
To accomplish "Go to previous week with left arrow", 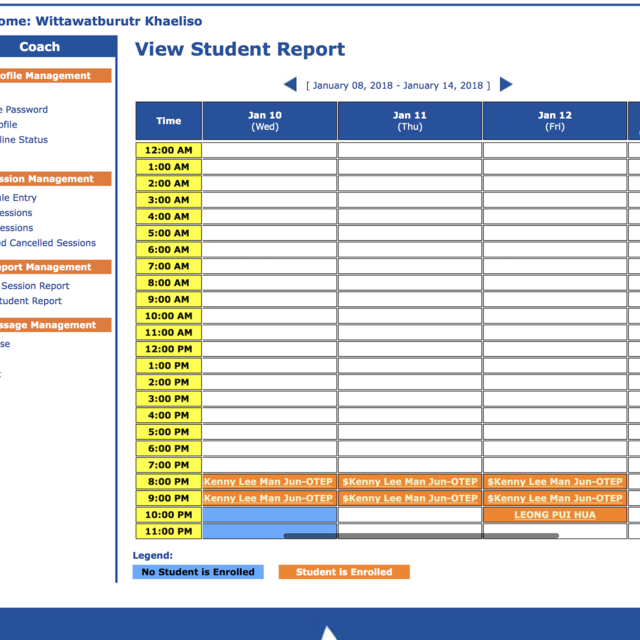I will coord(291,84).
